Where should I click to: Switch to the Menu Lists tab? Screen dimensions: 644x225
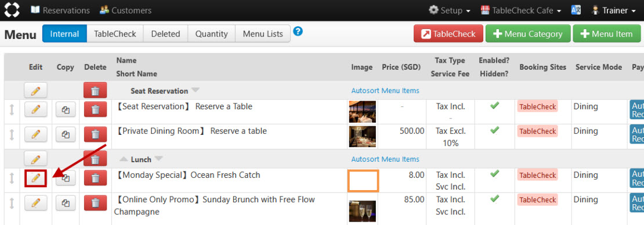coord(263,34)
